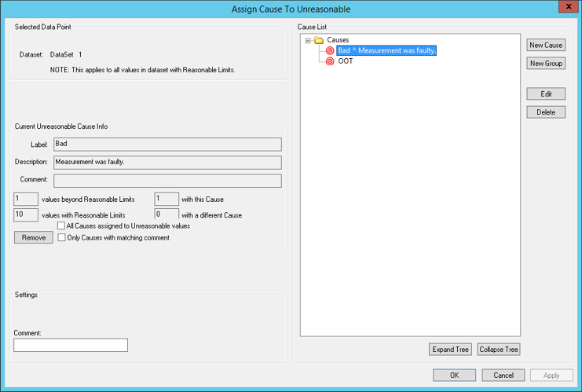Click the Causes folder icon

[x=319, y=40]
